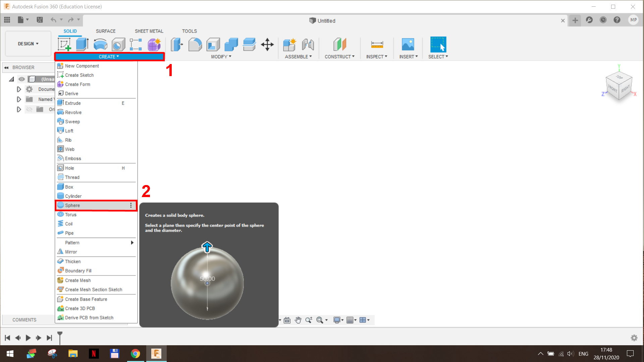Select the Revolve tool from Create menu
Screen dimensions: 644x362
coord(73,112)
